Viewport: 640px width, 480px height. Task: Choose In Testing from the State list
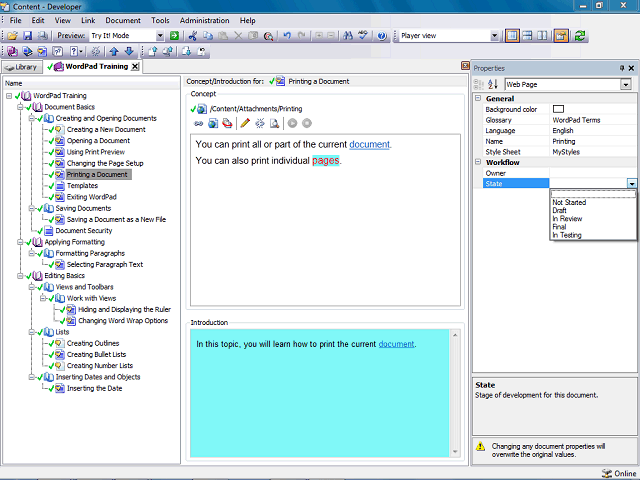[567, 235]
